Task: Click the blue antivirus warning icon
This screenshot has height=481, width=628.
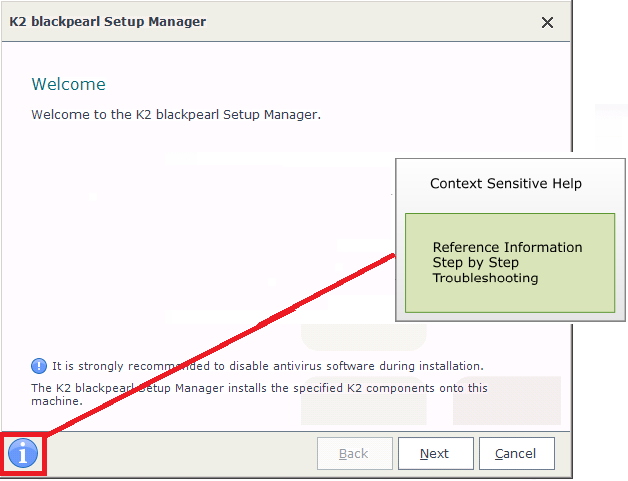Action: tap(39, 366)
